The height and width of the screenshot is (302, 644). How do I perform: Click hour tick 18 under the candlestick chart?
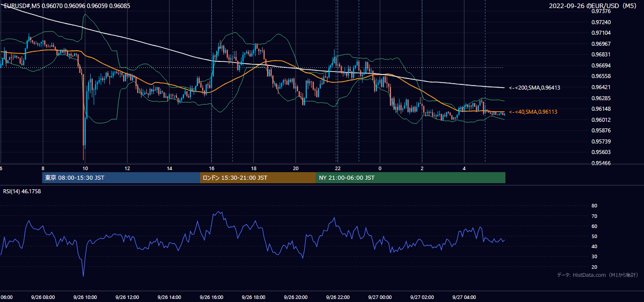pos(253,168)
